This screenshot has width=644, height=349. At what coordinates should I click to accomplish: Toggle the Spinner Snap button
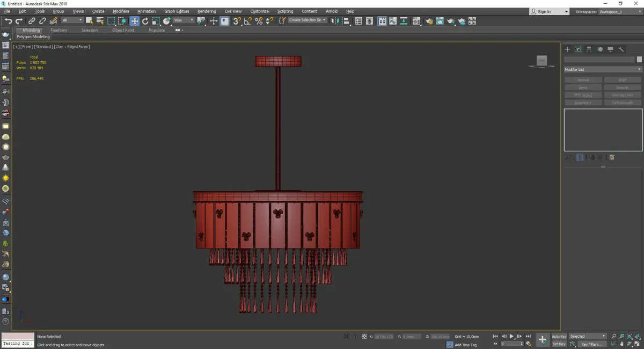[269, 21]
